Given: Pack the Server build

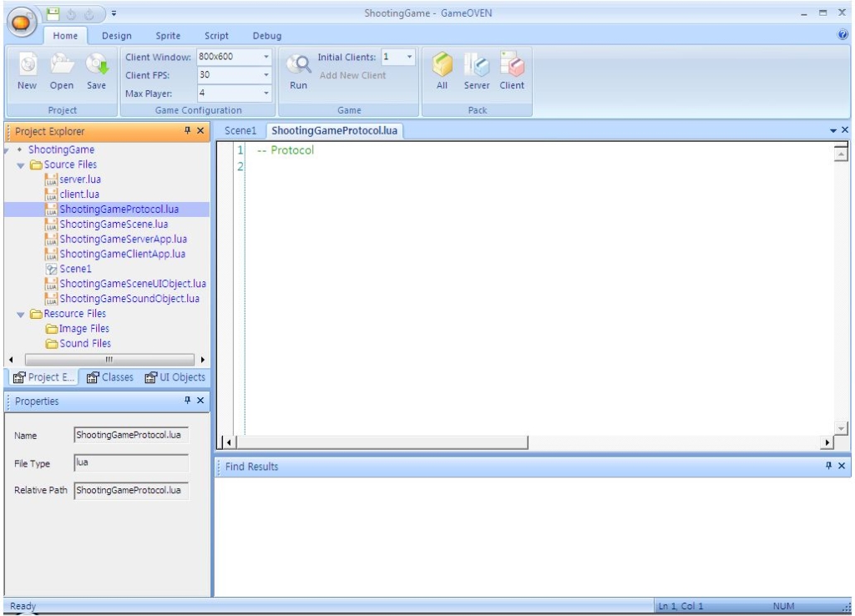Looking at the screenshot, I should tap(477, 71).
